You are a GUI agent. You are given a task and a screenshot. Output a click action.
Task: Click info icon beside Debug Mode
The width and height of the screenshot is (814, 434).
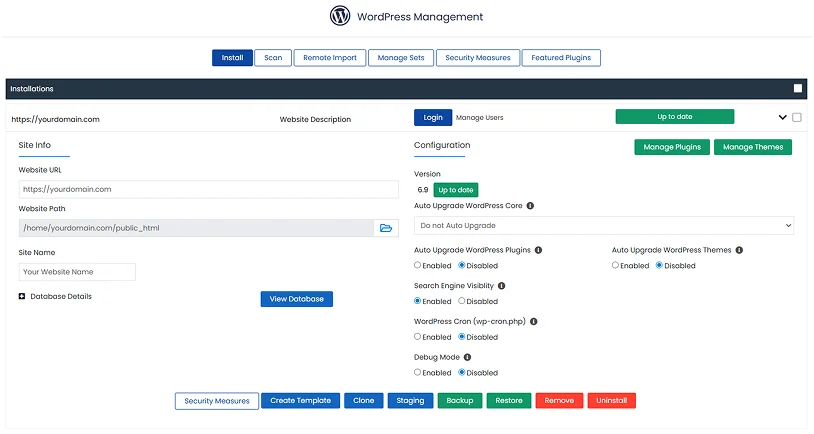pos(467,357)
